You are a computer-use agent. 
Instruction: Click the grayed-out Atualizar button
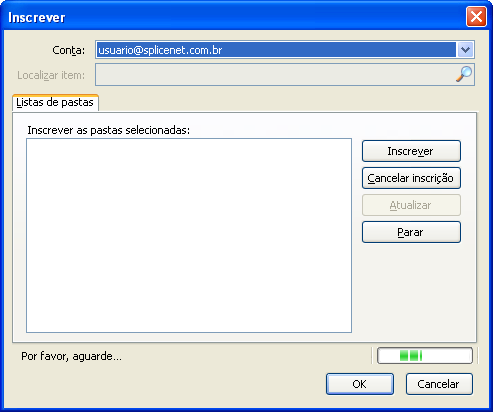[x=411, y=205]
